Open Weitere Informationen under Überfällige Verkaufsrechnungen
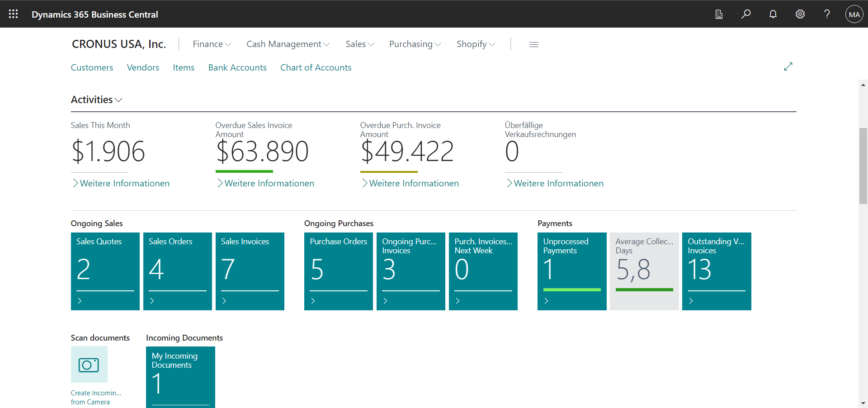The height and width of the screenshot is (408, 868). (554, 183)
